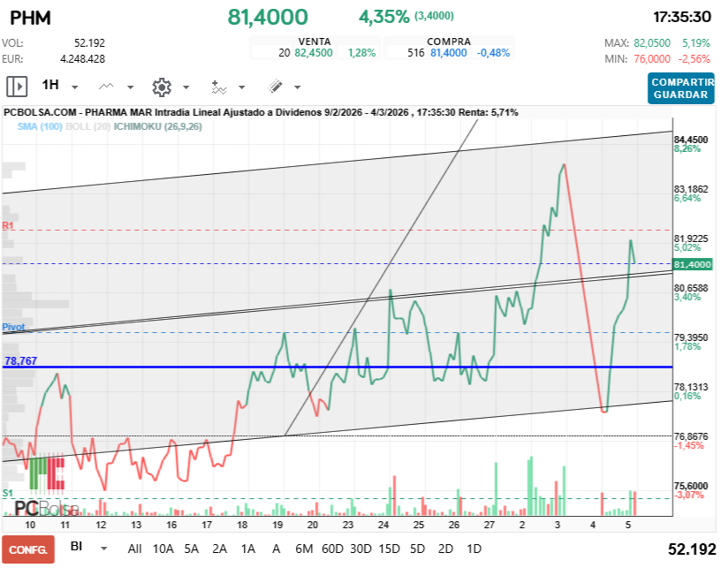Open the 1H timeframe selector
Screen dimensions: 728x568
point(50,85)
